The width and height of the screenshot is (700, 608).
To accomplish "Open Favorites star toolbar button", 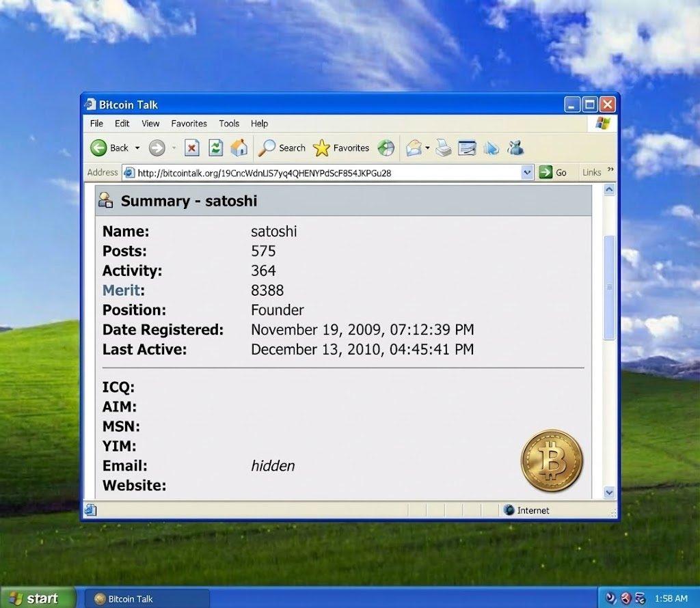I will tap(341, 148).
